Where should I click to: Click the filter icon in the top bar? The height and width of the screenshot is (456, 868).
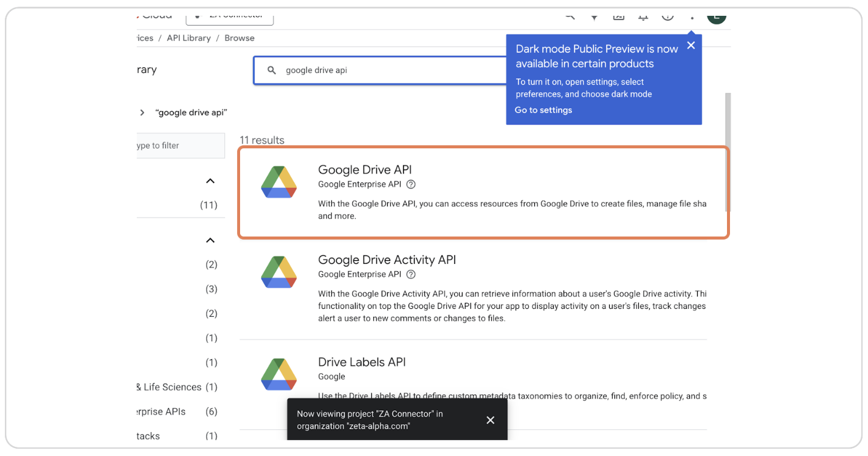[594, 16]
